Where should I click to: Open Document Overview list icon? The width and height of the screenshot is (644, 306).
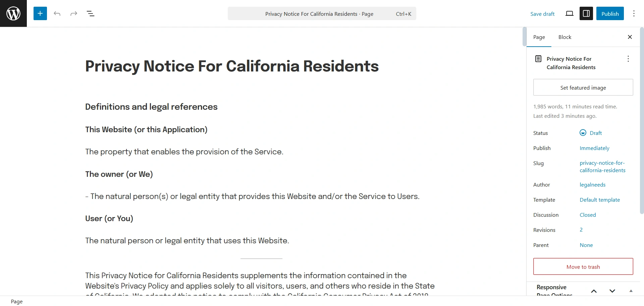(91, 13)
